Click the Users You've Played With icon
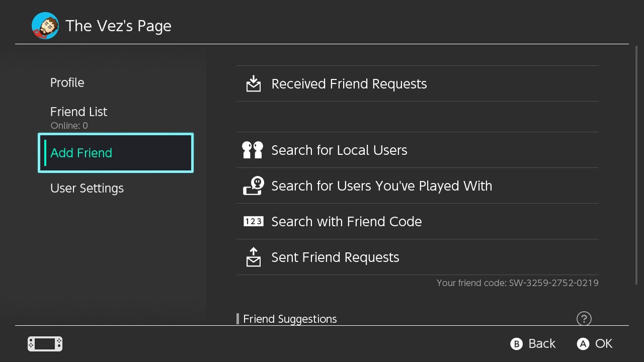 coord(253,186)
